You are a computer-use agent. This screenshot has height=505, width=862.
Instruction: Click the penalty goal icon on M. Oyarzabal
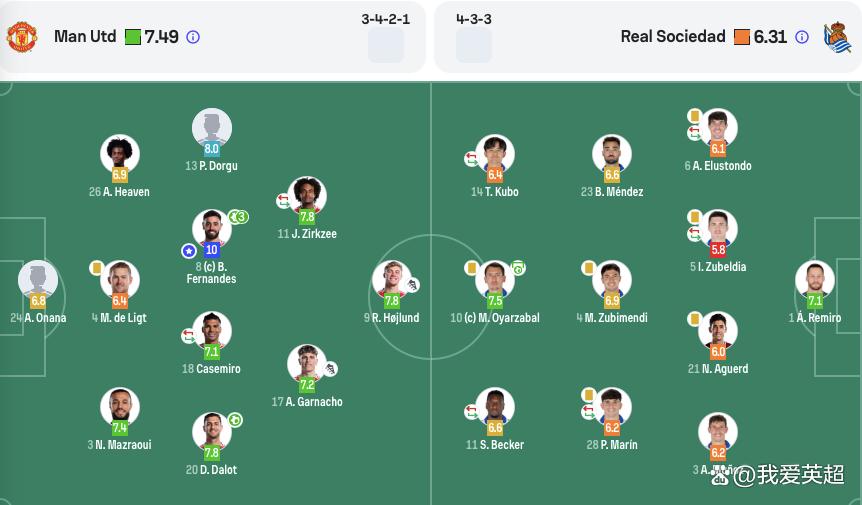pyautogui.click(x=518, y=268)
